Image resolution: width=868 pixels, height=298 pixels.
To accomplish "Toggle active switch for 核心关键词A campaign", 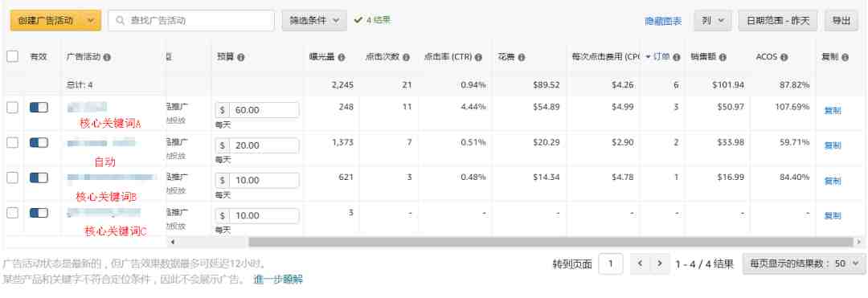I will [x=39, y=108].
